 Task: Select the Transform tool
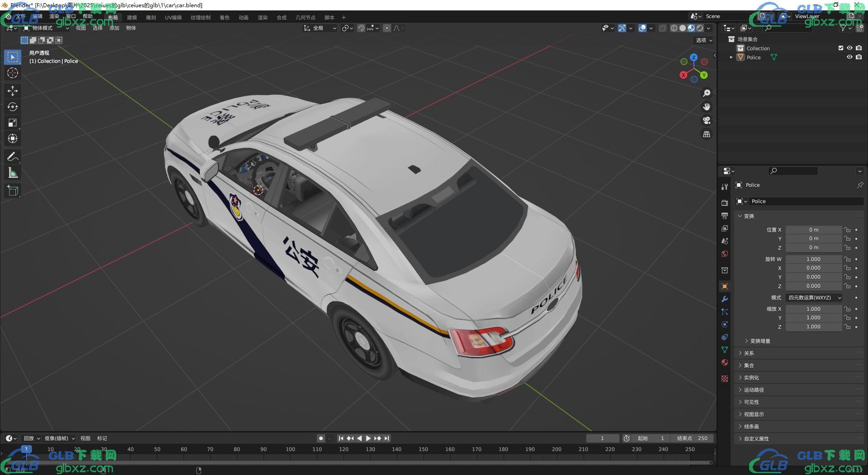point(13,138)
